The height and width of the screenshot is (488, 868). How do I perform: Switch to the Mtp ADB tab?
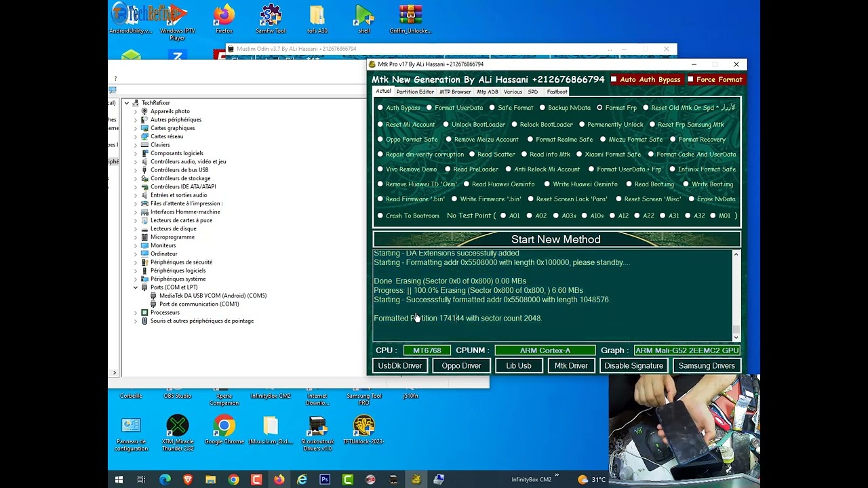click(x=487, y=92)
